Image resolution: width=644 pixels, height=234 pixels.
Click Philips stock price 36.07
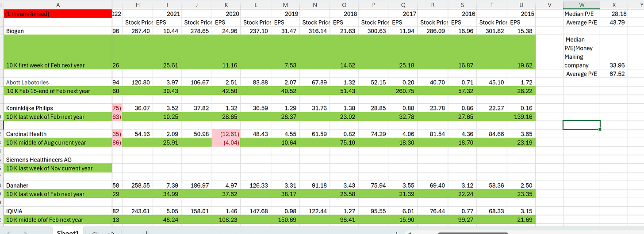tap(138, 108)
